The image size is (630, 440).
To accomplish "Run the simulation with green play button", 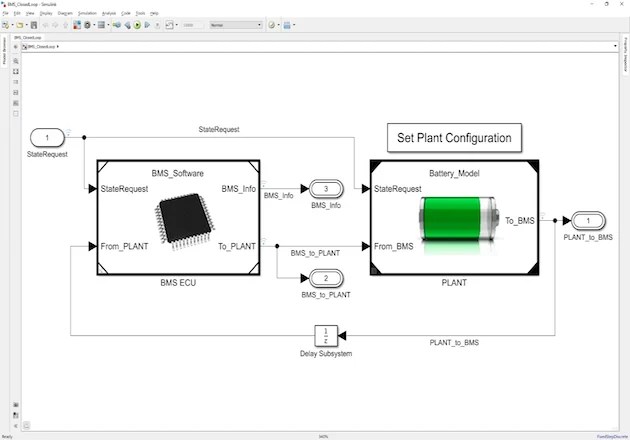I will (137, 25).
